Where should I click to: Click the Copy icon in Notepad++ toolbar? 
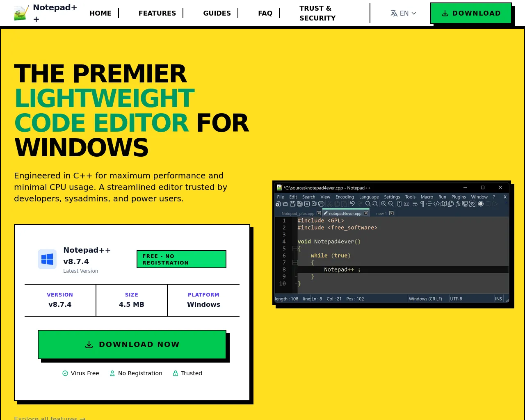coord(337,204)
